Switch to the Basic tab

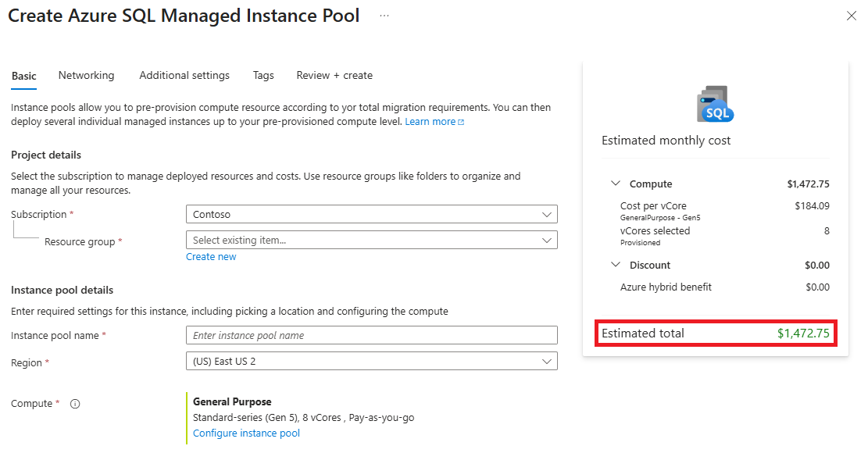click(x=23, y=76)
